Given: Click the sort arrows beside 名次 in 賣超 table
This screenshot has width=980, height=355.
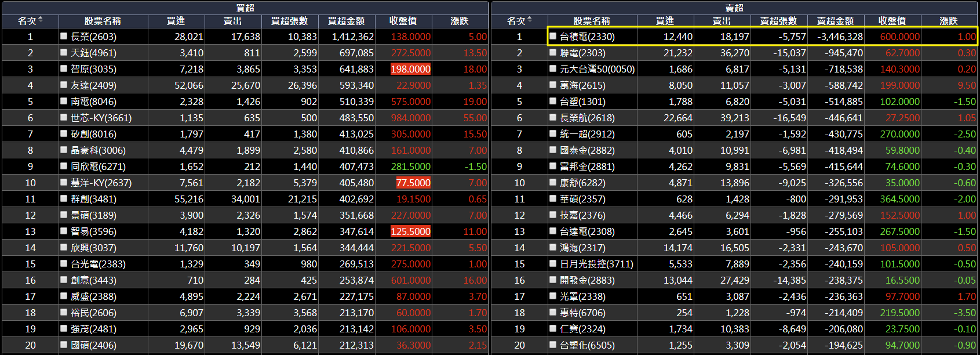Looking at the screenshot, I should [529, 20].
